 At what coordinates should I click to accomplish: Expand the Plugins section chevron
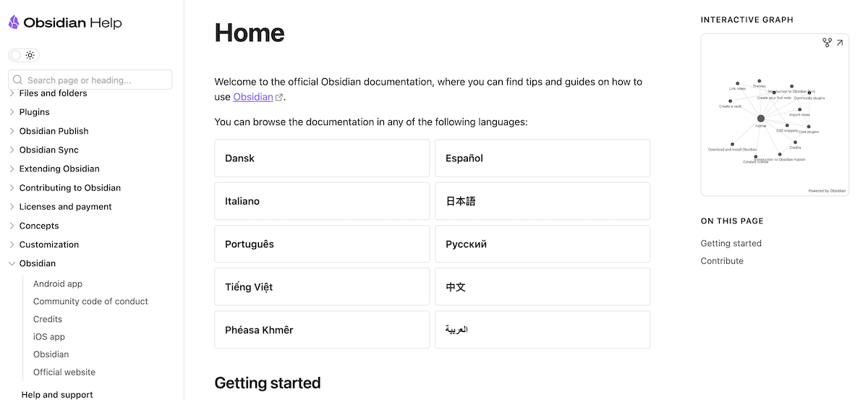12,112
